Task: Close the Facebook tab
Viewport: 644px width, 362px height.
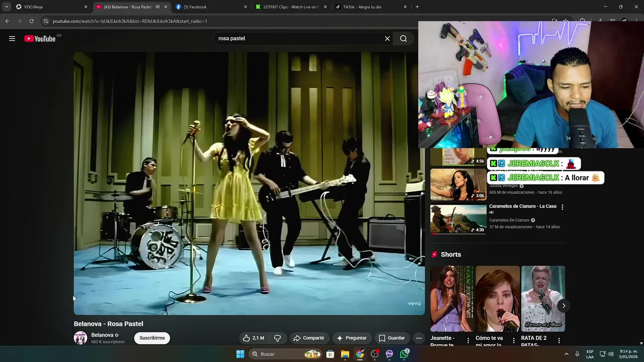Action: [x=246, y=7]
